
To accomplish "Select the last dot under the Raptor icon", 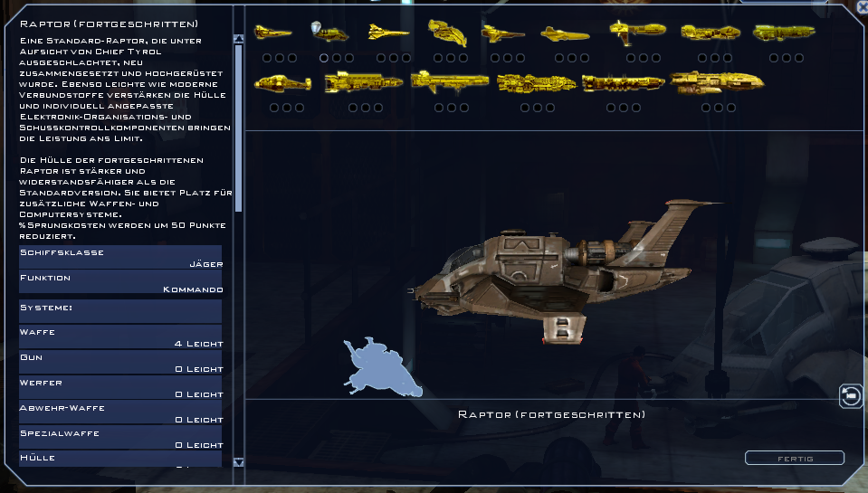I will [x=349, y=58].
